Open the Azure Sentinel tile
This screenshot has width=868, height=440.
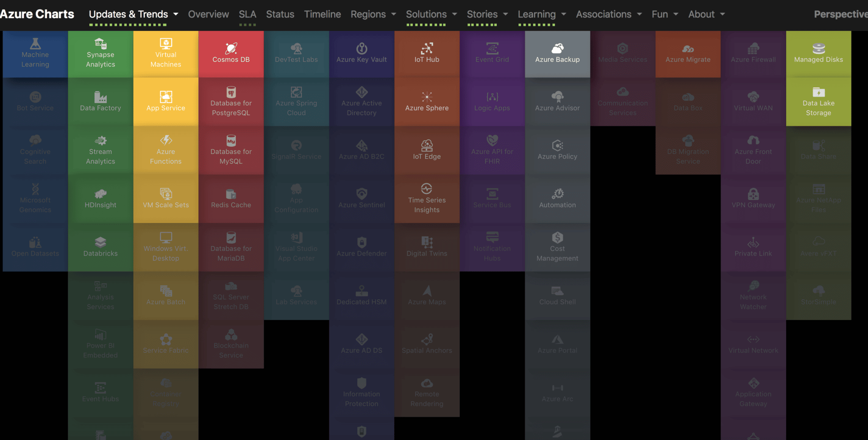[x=362, y=199]
